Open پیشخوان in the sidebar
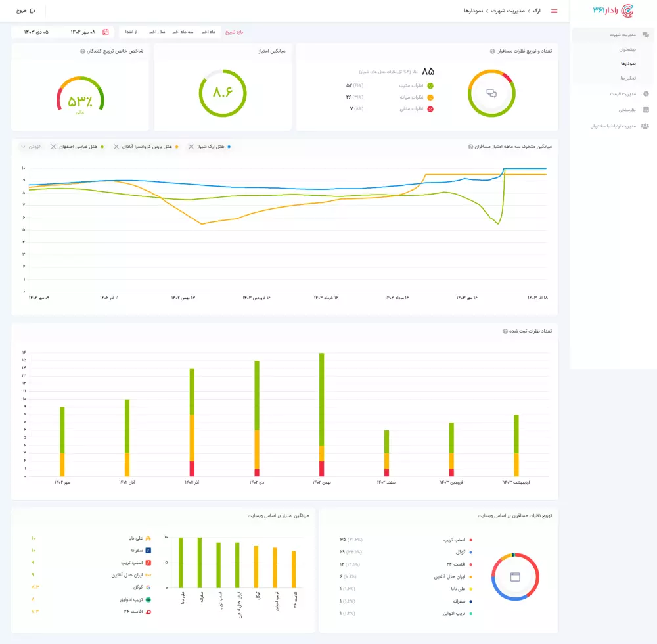The image size is (657, 644). (x=627, y=49)
